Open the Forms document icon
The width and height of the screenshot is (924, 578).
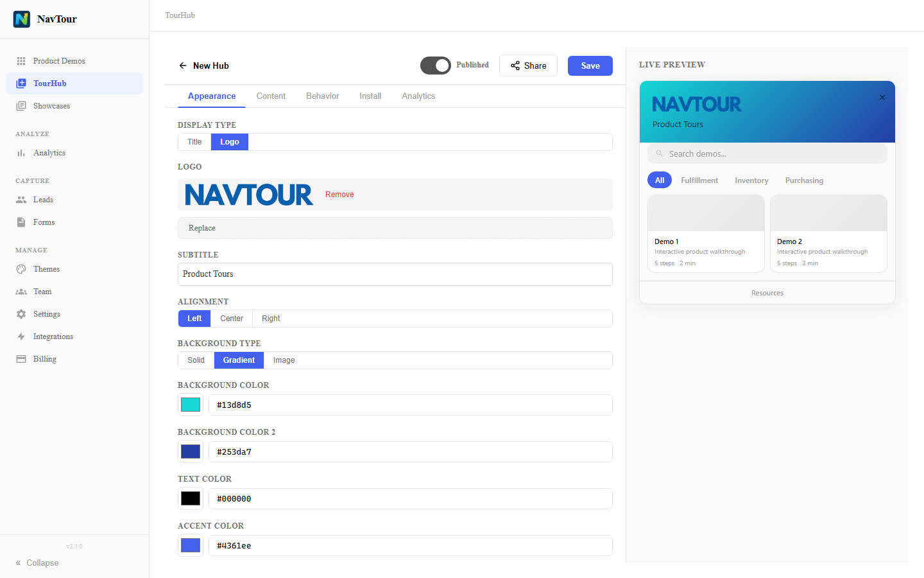[21, 222]
